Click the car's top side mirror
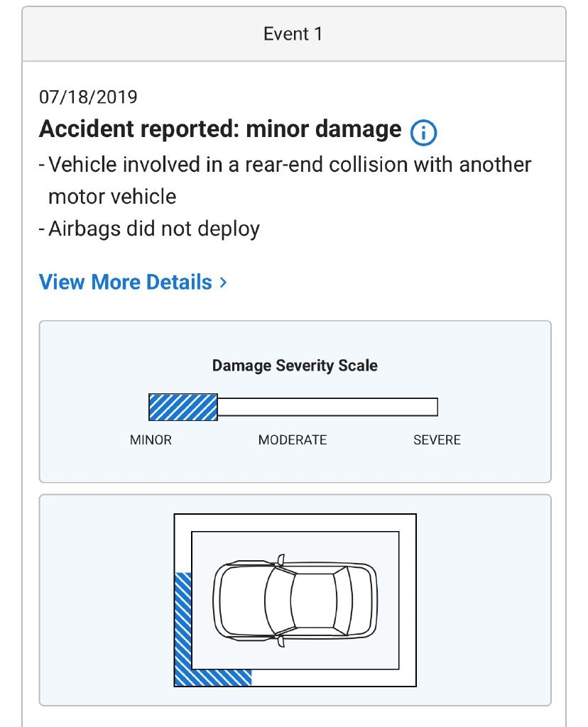 click(x=281, y=559)
